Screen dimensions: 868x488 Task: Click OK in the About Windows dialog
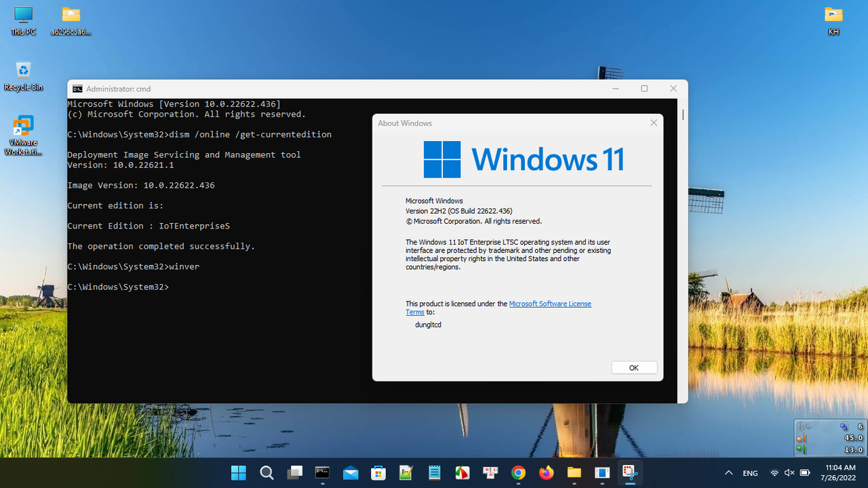[x=633, y=367]
